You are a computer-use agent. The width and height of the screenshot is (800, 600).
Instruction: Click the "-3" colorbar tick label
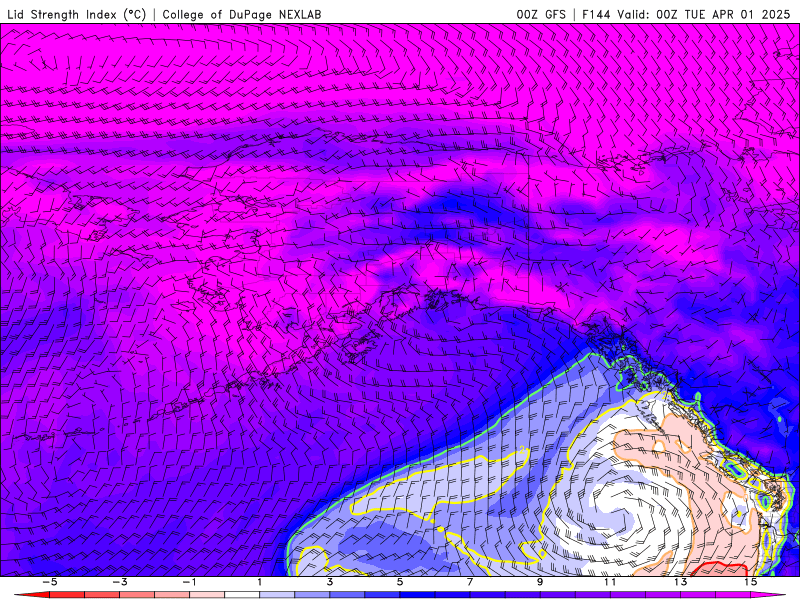pyautogui.click(x=119, y=582)
